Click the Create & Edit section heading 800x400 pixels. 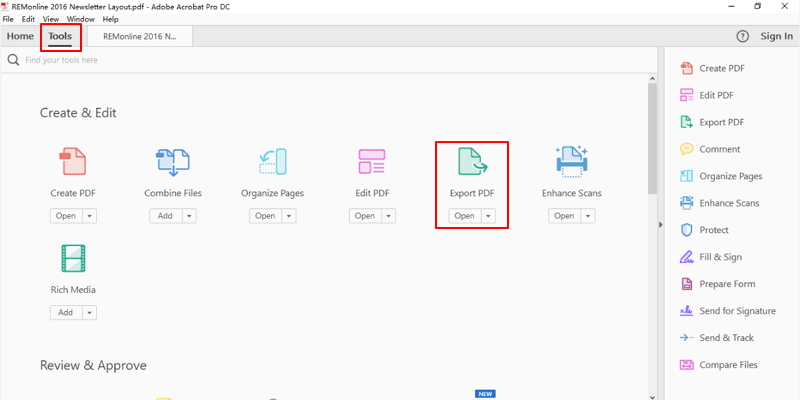pyautogui.click(x=78, y=113)
